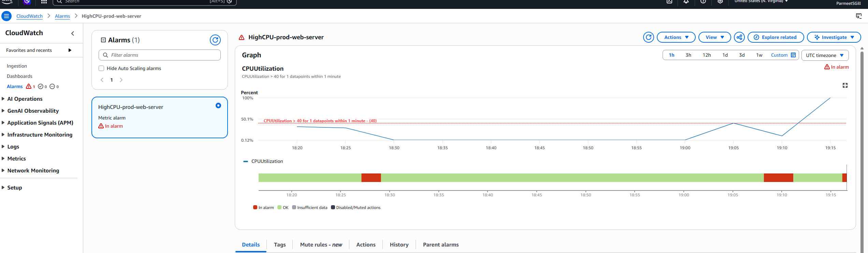Click the OK alarms count icon
Viewport: 868px width, 253px height.
click(x=41, y=86)
